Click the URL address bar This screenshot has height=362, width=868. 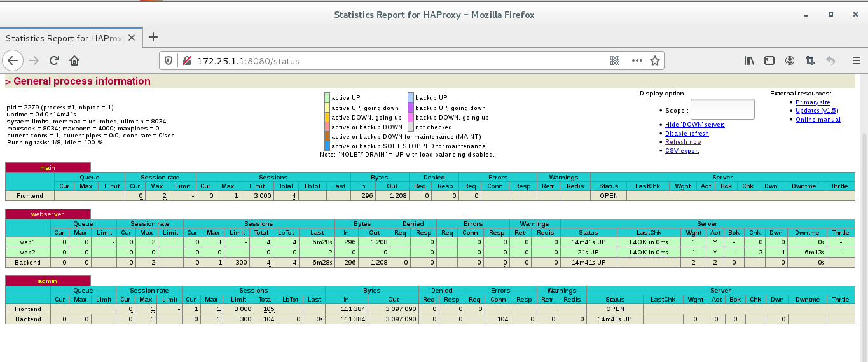pyautogui.click(x=400, y=61)
